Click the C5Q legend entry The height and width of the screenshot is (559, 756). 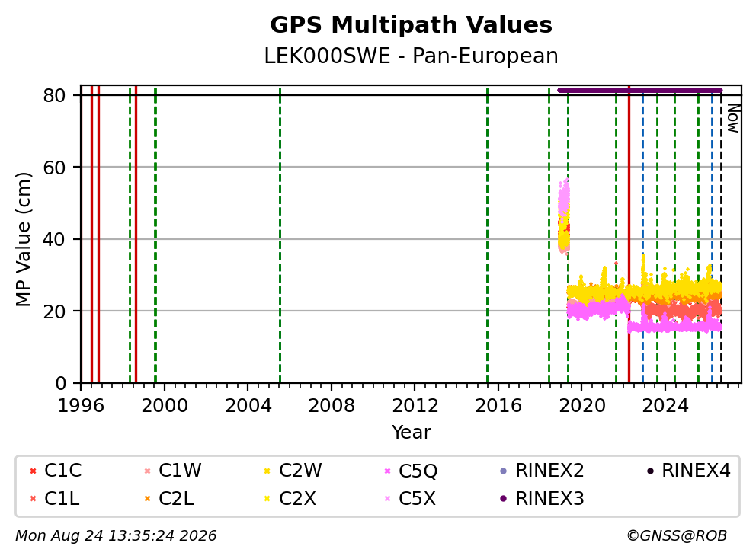pyautogui.click(x=412, y=471)
